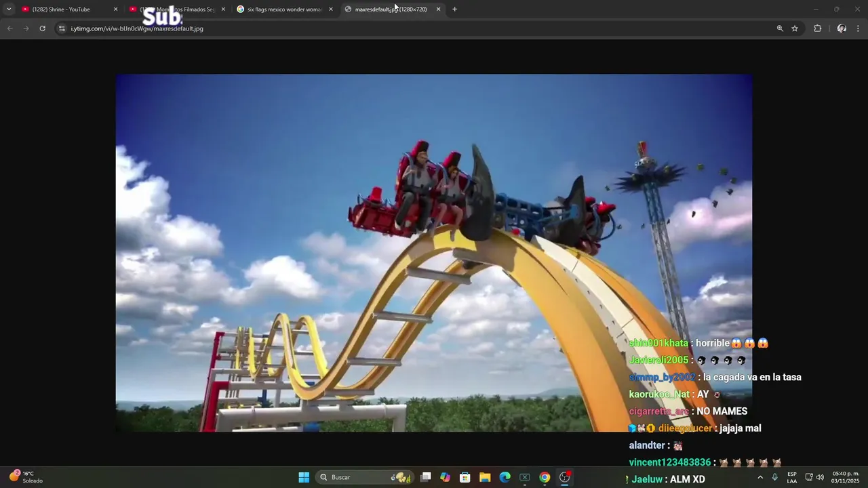The width and height of the screenshot is (868, 488).
Task: Open the weather widget showing 16°C
Action: pyautogui.click(x=26, y=477)
